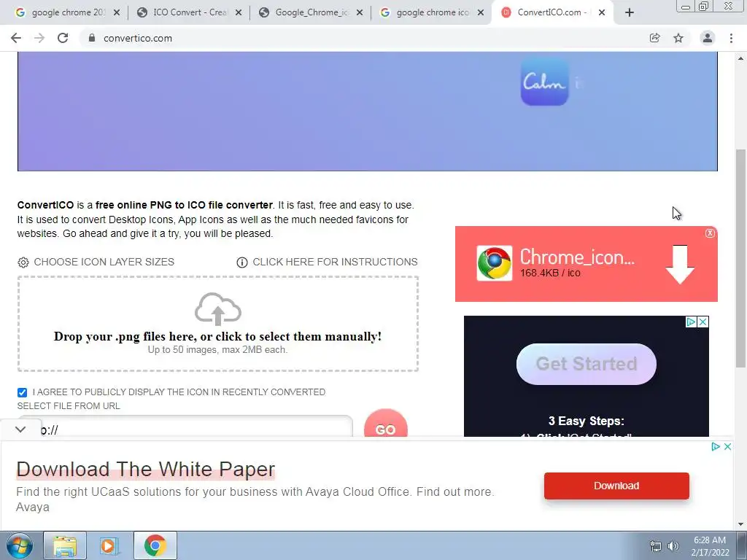Click the 168.4KB / ico file size text
This screenshot has width=747, height=560.
pyautogui.click(x=550, y=273)
